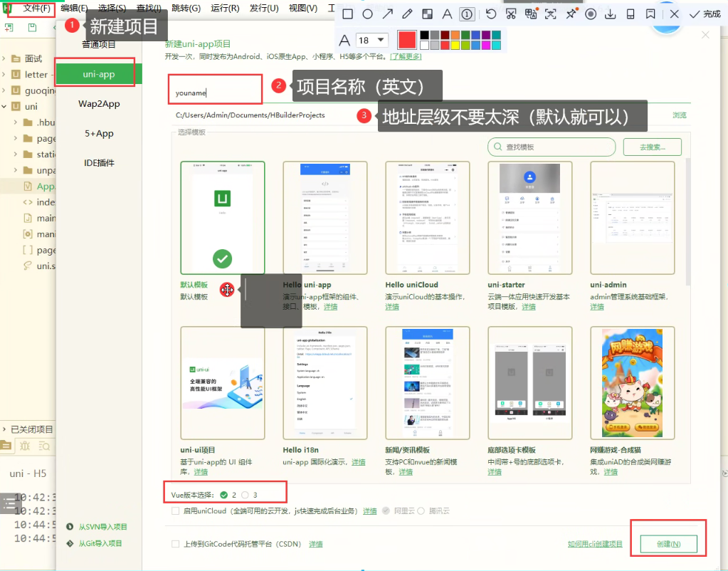728x571 pixels.
Task: Switch to the 5+App project type tab
Action: [x=99, y=133]
